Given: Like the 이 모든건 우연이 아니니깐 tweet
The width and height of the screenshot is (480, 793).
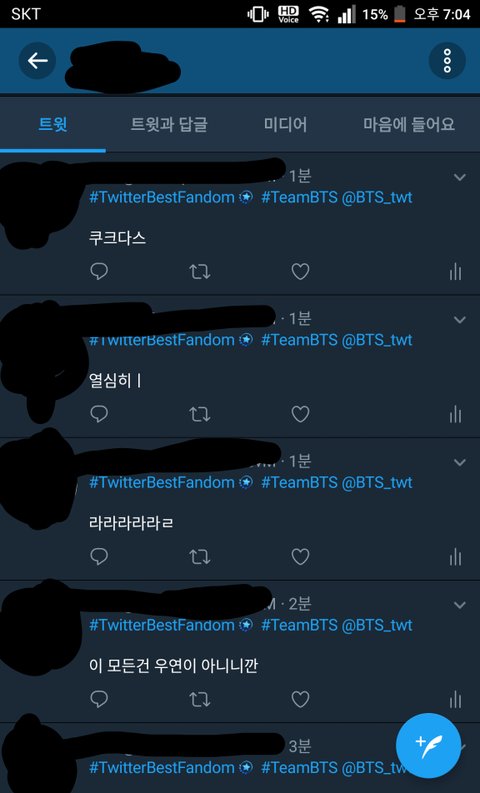Looking at the screenshot, I should (300, 699).
